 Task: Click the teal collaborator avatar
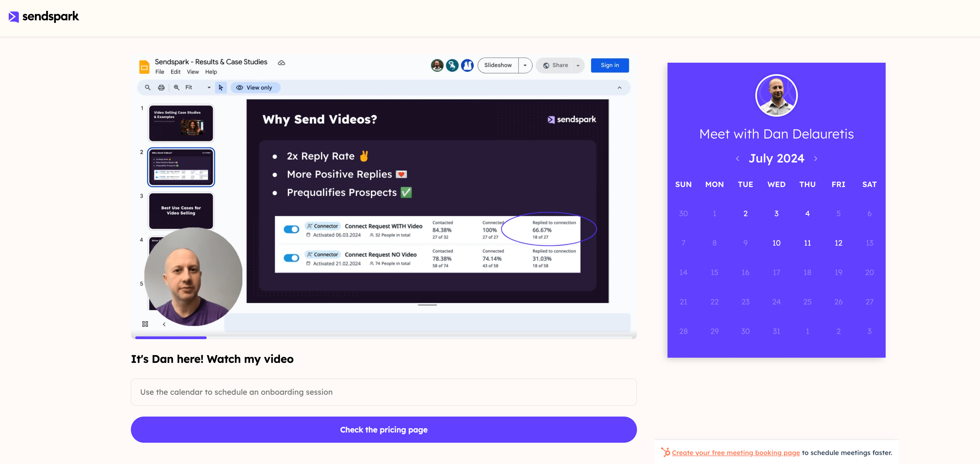(x=452, y=65)
